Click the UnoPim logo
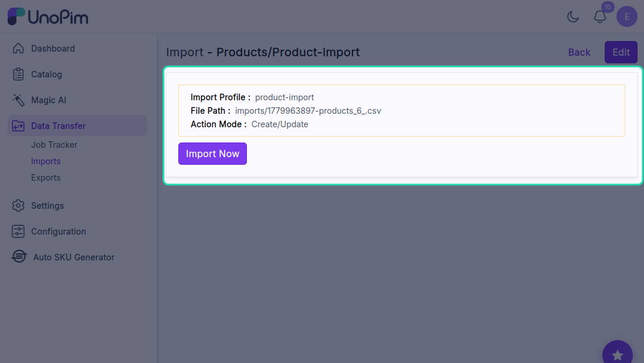This screenshot has height=363, width=644. click(48, 16)
